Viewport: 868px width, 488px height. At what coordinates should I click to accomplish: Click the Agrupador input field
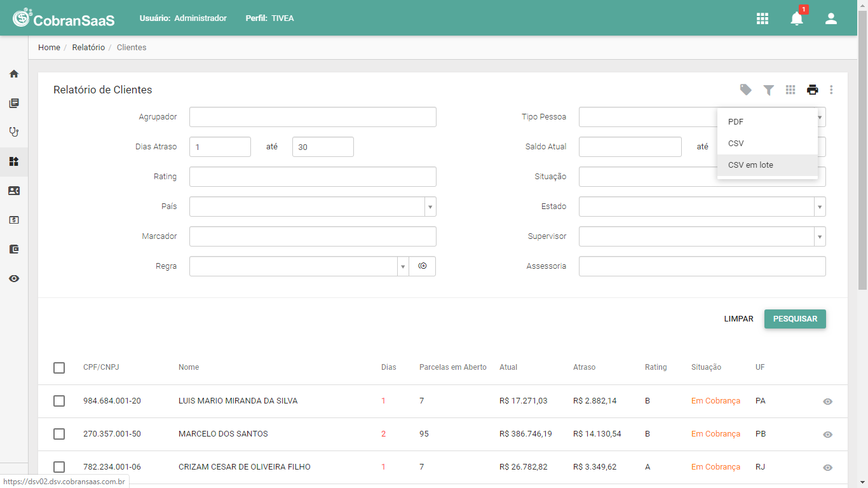pyautogui.click(x=313, y=117)
